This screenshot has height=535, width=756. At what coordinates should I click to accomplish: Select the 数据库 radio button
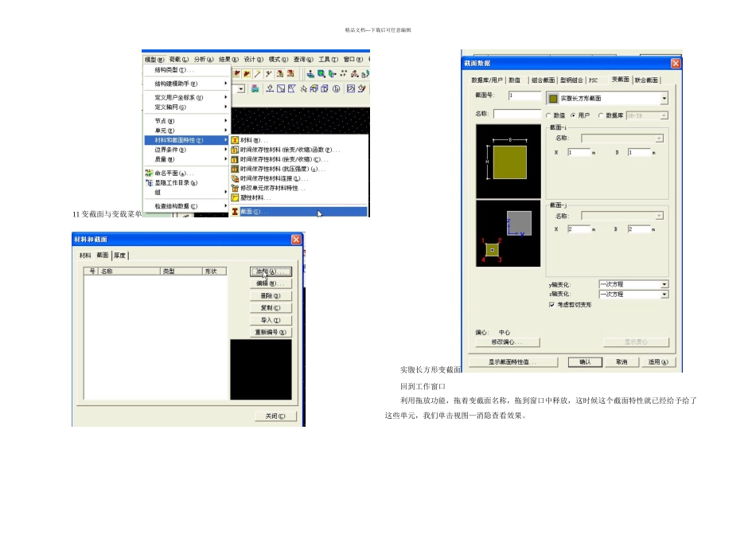pyautogui.click(x=600, y=115)
